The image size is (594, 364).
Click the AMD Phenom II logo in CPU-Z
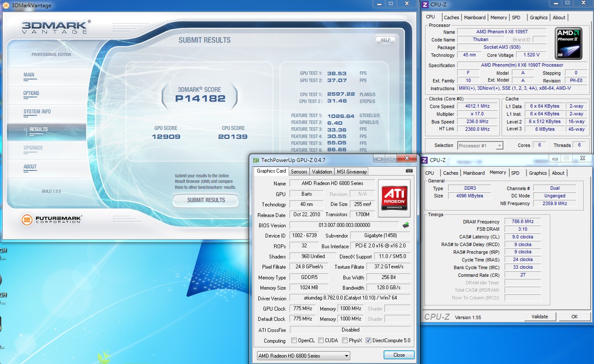pos(568,44)
